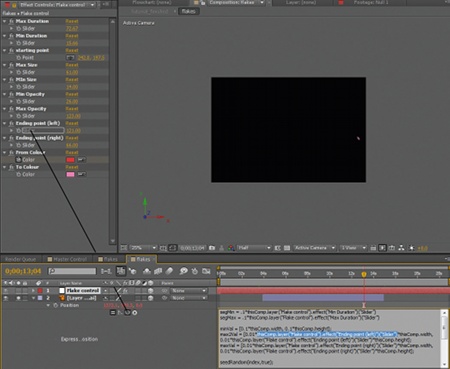This screenshot has height=369, width=450.
Task: Reset the Max Duration effect
Action: (x=72, y=21)
